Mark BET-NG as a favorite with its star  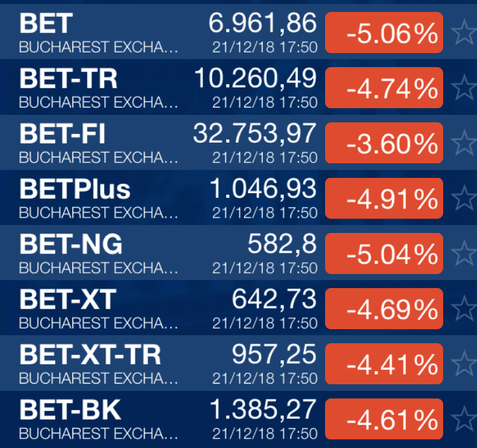[x=464, y=254]
